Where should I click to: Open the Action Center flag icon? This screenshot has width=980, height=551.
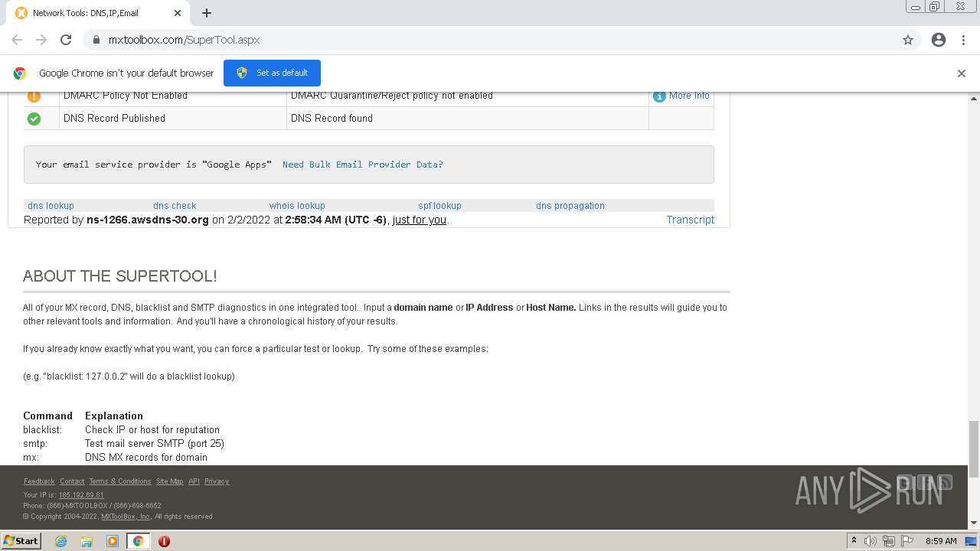click(907, 541)
